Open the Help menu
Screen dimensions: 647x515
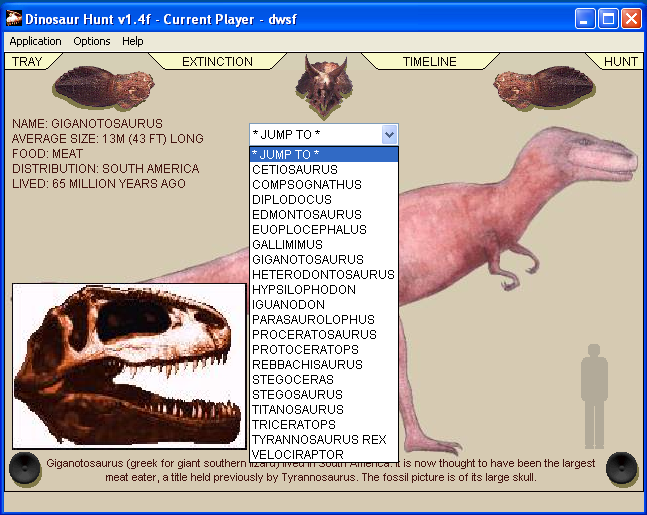[132, 41]
